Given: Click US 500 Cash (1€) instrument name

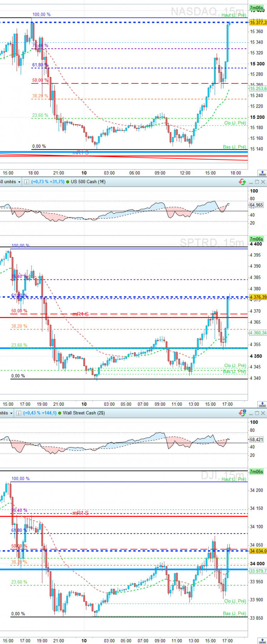Looking at the screenshot, I should pyautogui.click(x=88, y=182).
